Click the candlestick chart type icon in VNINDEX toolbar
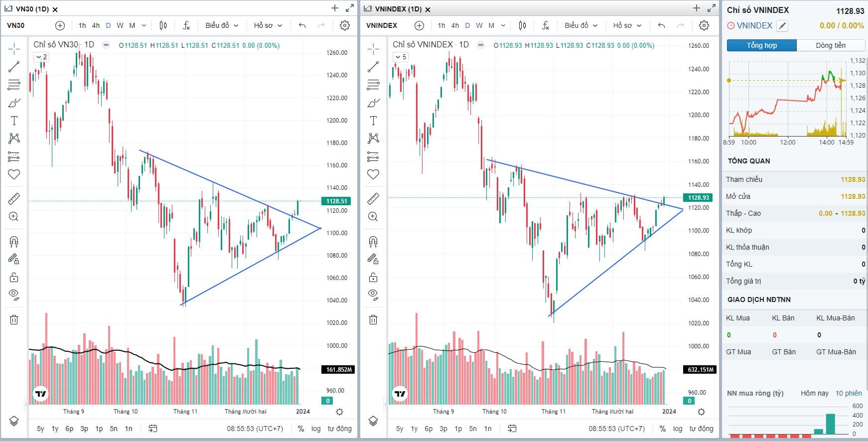 click(522, 25)
